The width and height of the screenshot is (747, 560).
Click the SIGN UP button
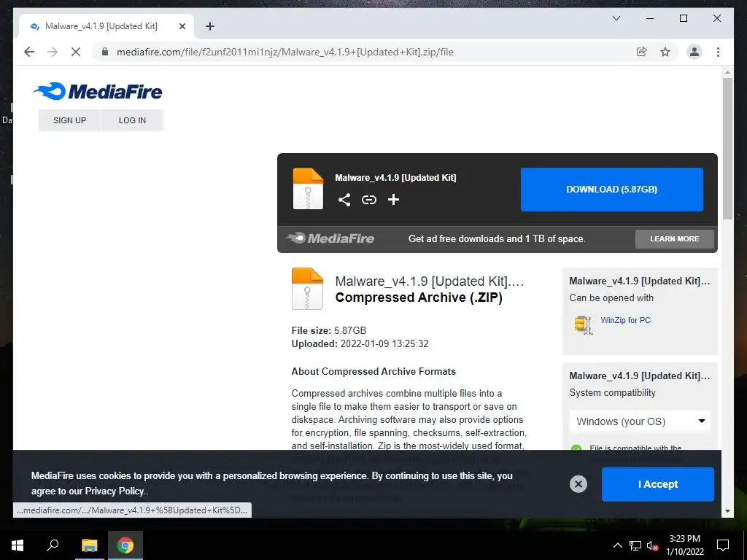[x=69, y=120]
